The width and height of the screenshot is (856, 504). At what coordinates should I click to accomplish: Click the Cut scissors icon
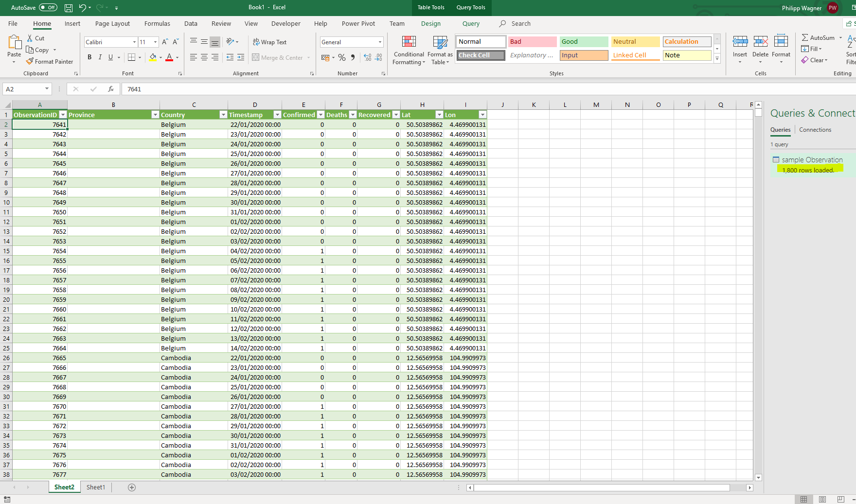point(30,38)
